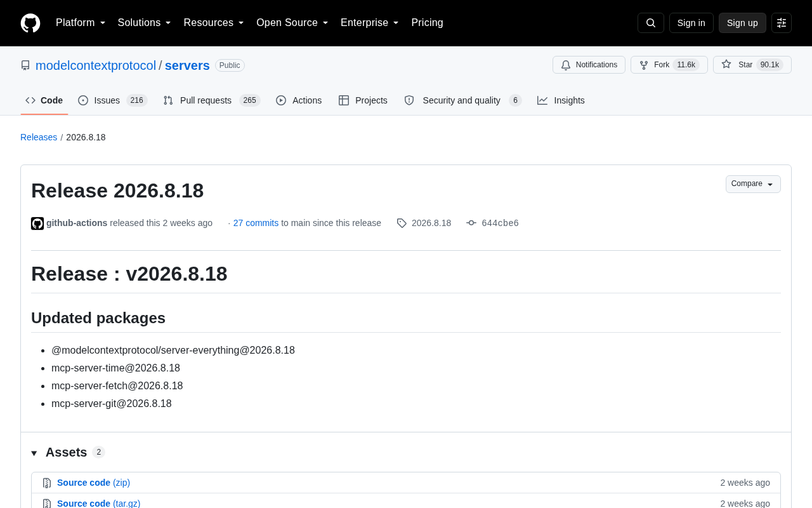View the 27 commits link
The image size is (812, 508).
(256, 223)
